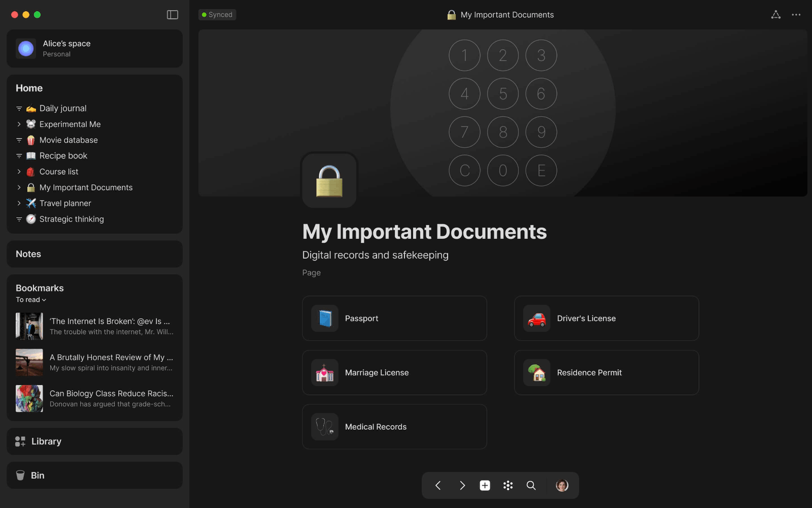812x508 pixels.
Task: Expand the Experimental Me tree item
Action: (x=19, y=124)
